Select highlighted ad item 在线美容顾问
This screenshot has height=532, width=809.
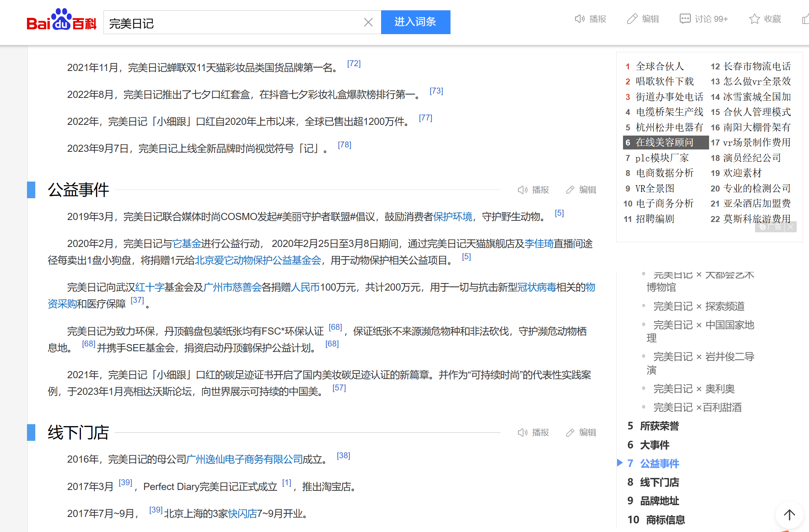(666, 142)
